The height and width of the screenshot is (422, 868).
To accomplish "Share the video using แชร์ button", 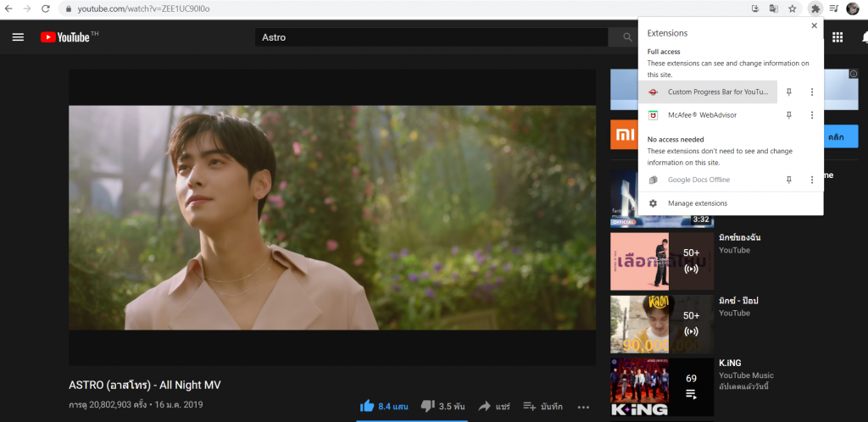I will point(494,407).
